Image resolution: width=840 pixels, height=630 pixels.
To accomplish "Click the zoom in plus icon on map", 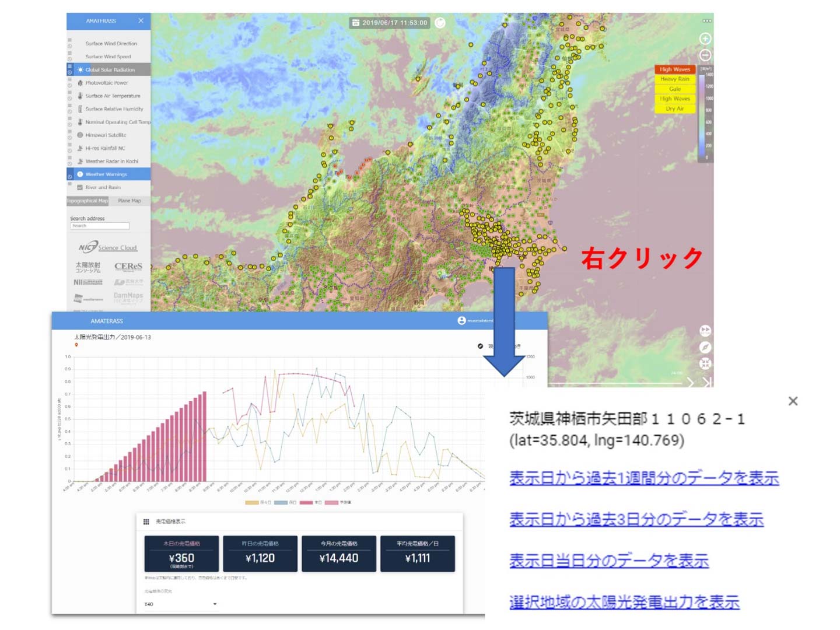I will [x=705, y=39].
